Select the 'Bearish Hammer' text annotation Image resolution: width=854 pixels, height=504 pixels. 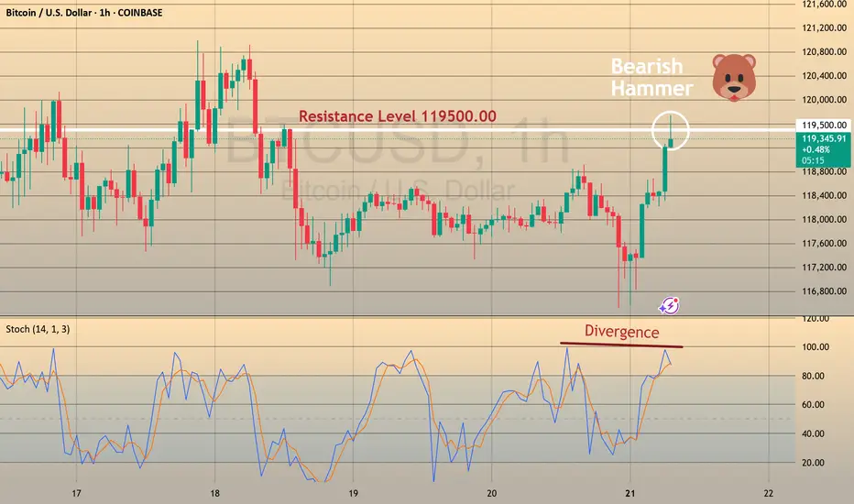point(651,77)
